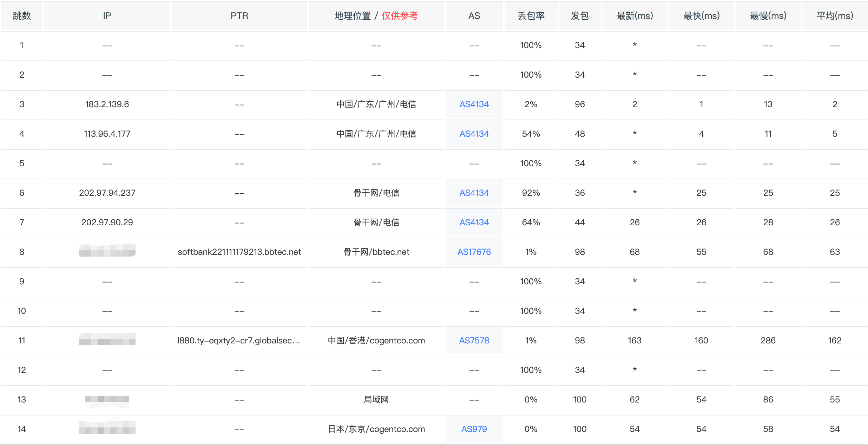Click the softbank221111179213.bbtec.net PTR cell

[239, 252]
